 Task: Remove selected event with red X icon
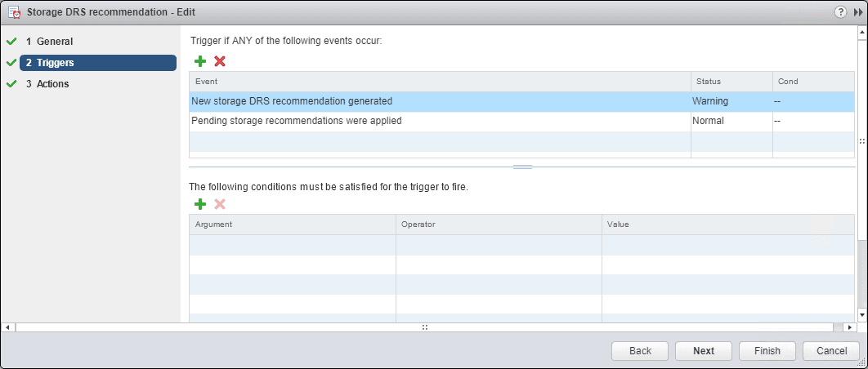[219, 61]
